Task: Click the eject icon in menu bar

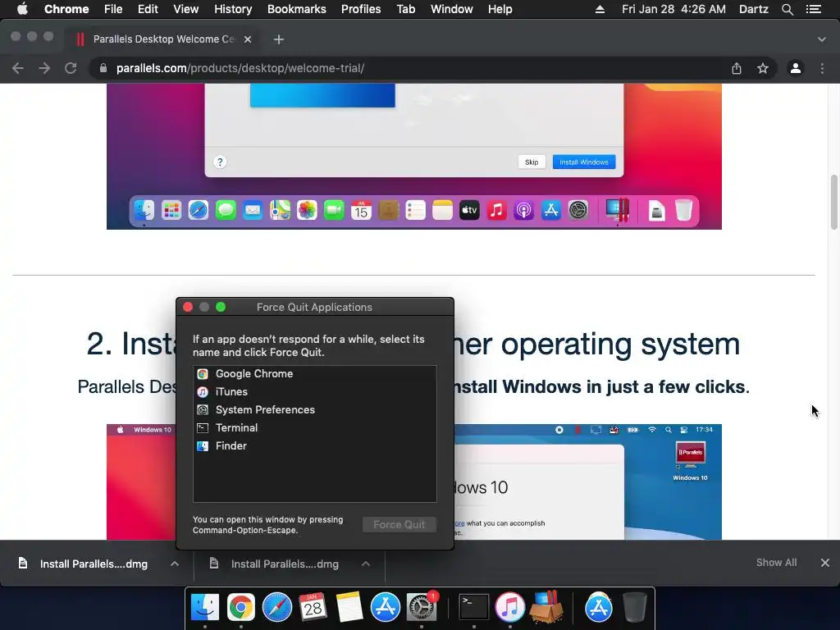Action: click(x=600, y=9)
